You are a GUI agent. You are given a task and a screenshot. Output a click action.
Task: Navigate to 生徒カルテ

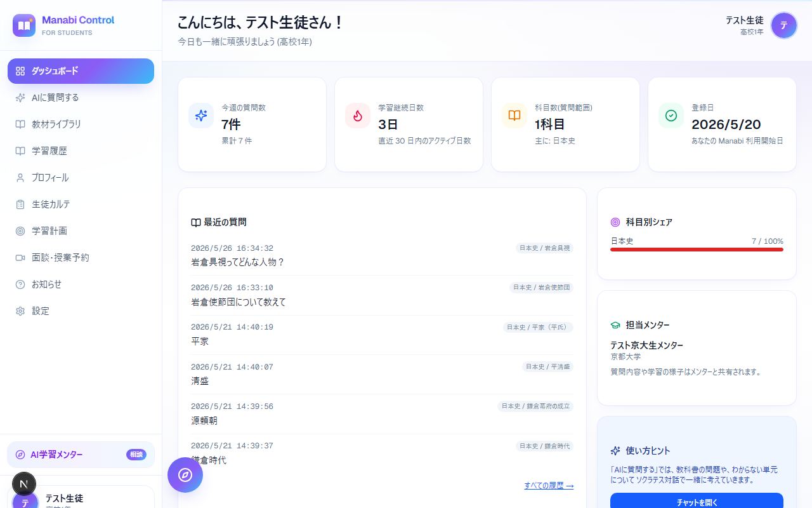[81, 204]
